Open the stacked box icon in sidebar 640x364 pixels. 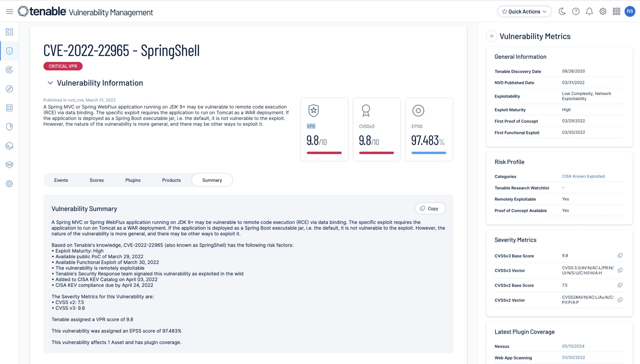click(9, 165)
